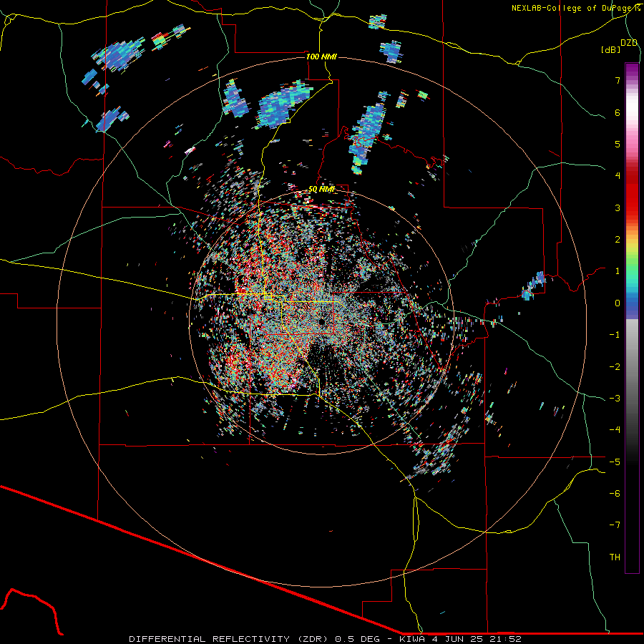The width and height of the screenshot is (644, 644).
Task: Click the 4 dB value on color scale
Action: click(x=618, y=176)
